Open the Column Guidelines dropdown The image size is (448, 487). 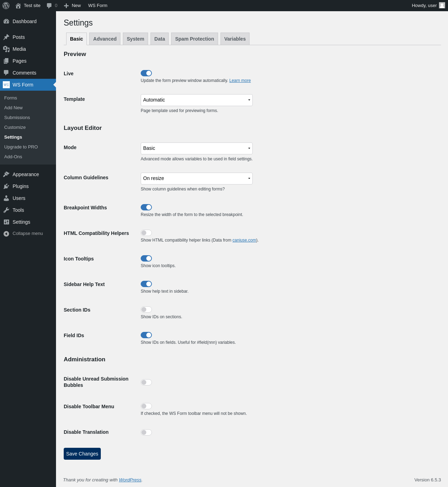pyautogui.click(x=197, y=179)
